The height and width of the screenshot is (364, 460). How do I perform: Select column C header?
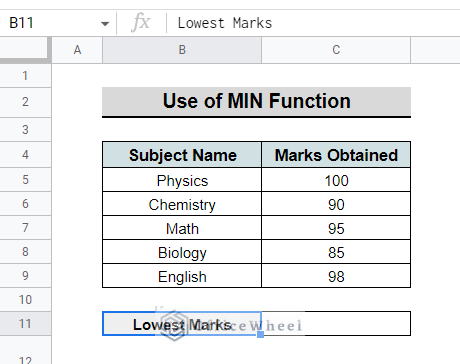336,50
